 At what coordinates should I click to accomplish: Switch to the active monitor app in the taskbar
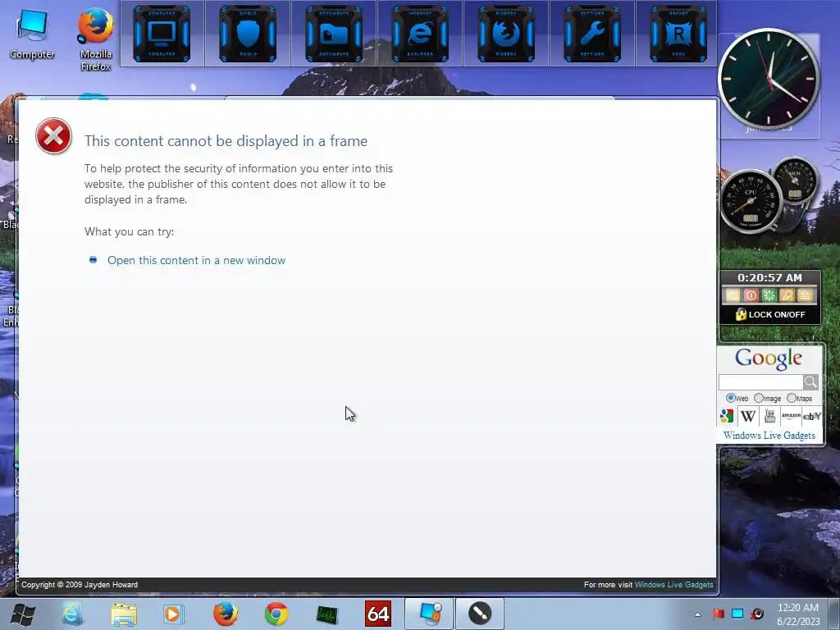click(x=429, y=614)
